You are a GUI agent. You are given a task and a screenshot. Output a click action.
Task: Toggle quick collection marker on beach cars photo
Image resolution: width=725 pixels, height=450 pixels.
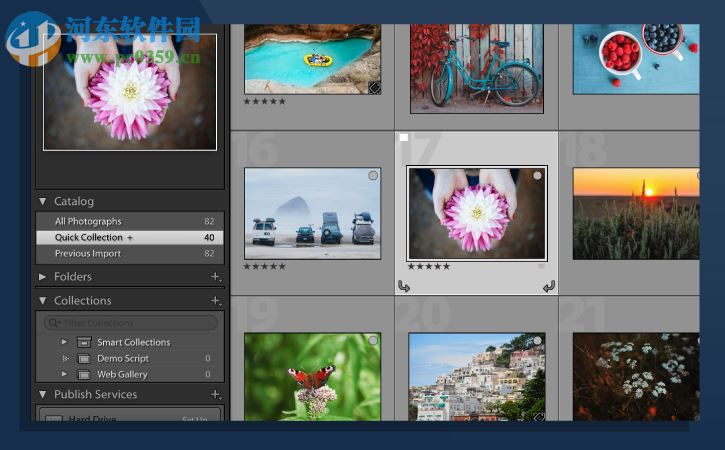(373, 175)
